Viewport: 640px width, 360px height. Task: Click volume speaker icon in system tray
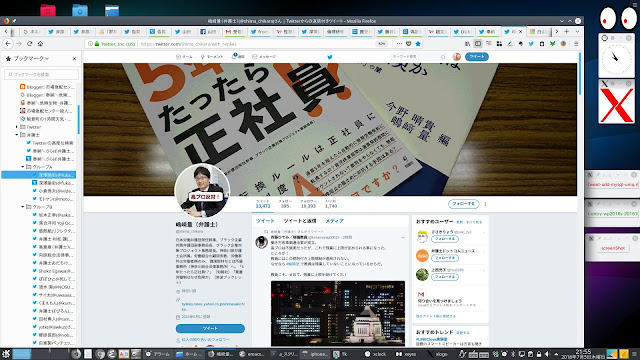coord(547,354)
